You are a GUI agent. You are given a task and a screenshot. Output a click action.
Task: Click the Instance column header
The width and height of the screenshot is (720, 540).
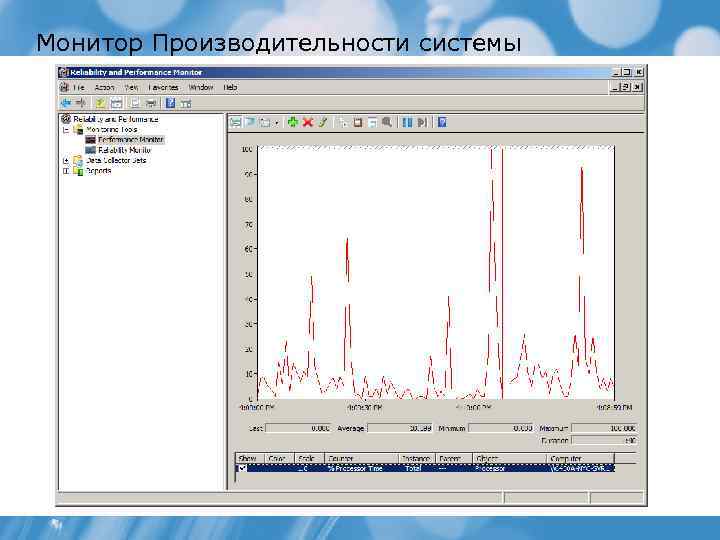[x=417, y=458]
